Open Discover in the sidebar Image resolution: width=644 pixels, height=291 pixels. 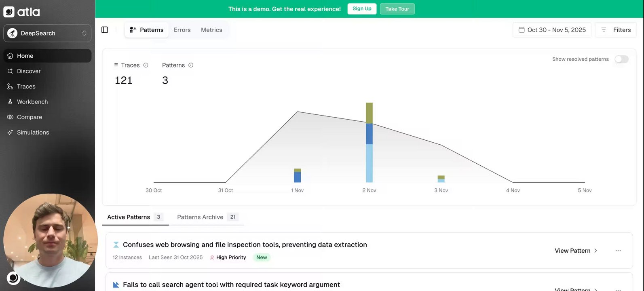[29, 71]
